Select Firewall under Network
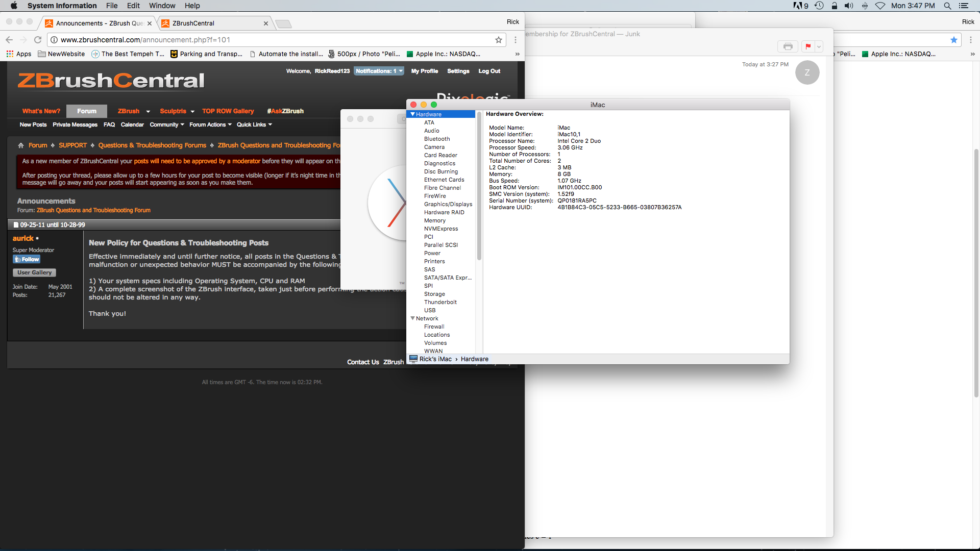 click(434, 327)
